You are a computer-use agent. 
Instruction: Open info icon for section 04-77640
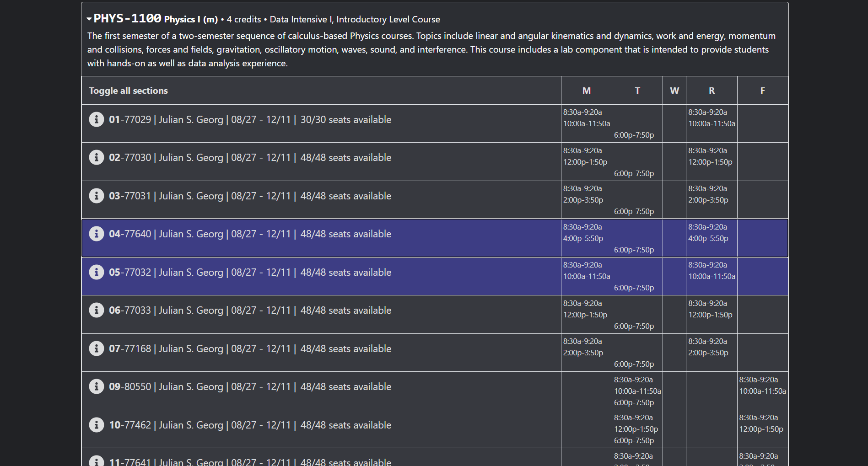96,234
